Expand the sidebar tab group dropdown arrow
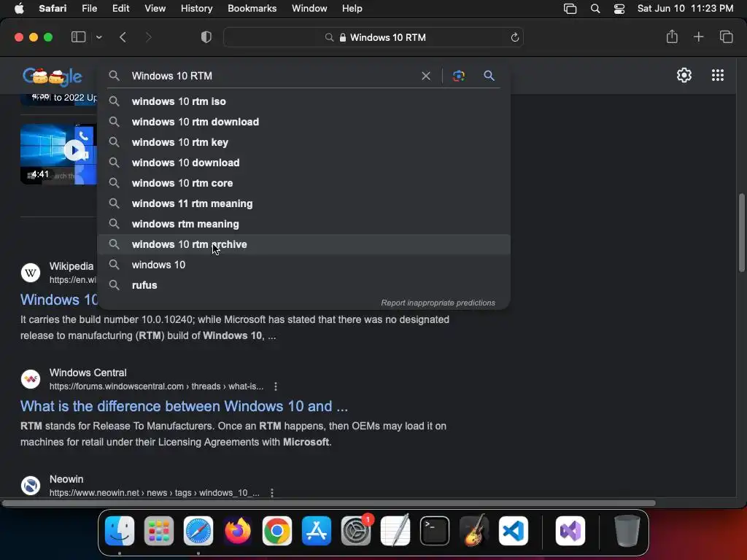The image size is (747, 560). (x=98, y=37)
